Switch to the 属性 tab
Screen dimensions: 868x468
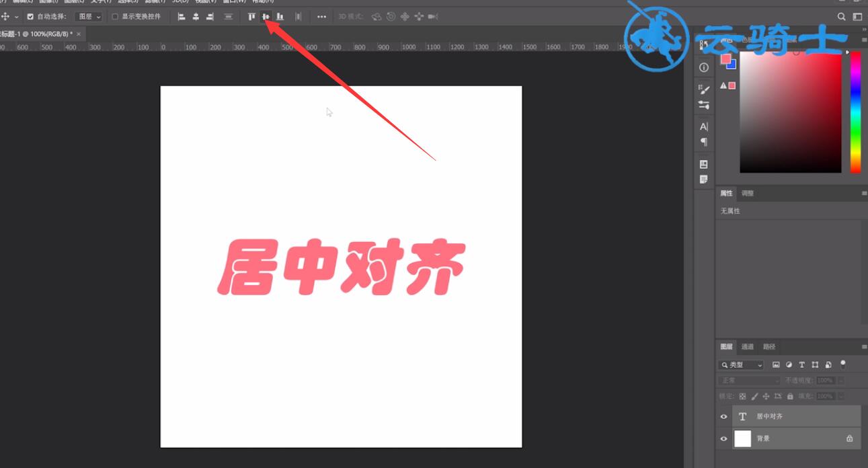click(x=726, y=194)
